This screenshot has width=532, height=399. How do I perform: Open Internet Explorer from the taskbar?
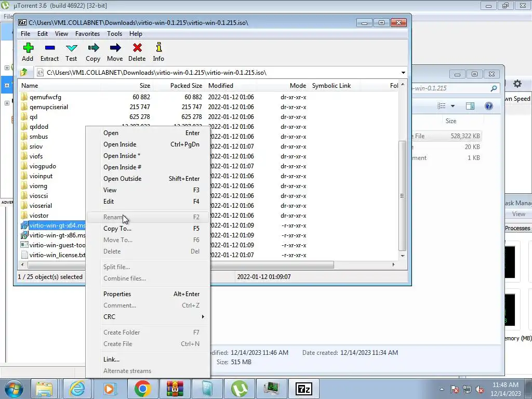[x=77, y=389]
